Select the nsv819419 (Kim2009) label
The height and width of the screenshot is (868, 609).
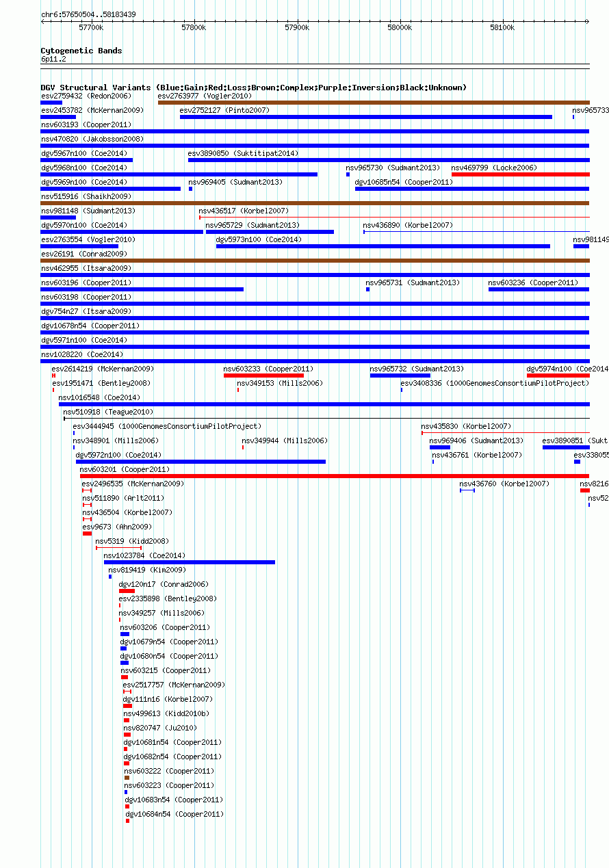pyautogui.click(x=147, y=570)
